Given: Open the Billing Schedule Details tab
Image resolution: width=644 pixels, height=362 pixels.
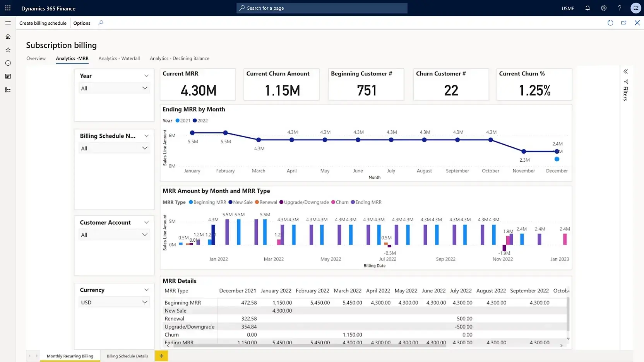Looking at the screenshot, I should tap(127, 356).
